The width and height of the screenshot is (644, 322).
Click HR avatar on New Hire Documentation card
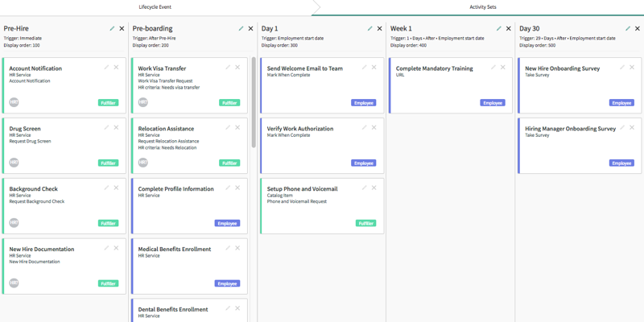(14, 283)
